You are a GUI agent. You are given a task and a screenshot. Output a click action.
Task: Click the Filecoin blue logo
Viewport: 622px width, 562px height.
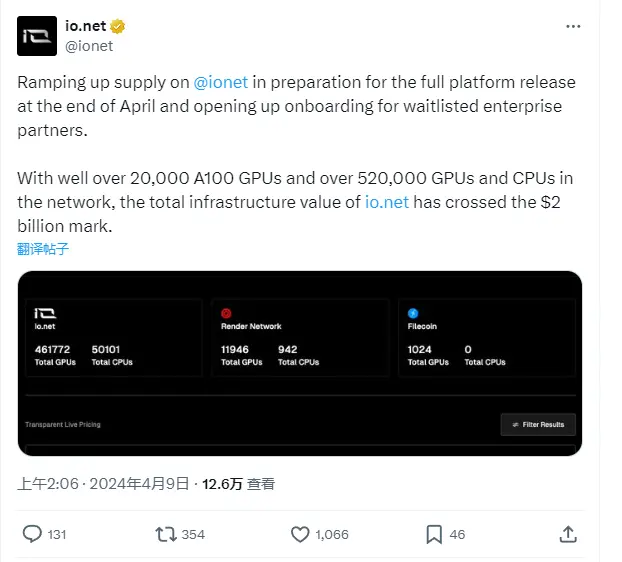click(x=413, y=312)
